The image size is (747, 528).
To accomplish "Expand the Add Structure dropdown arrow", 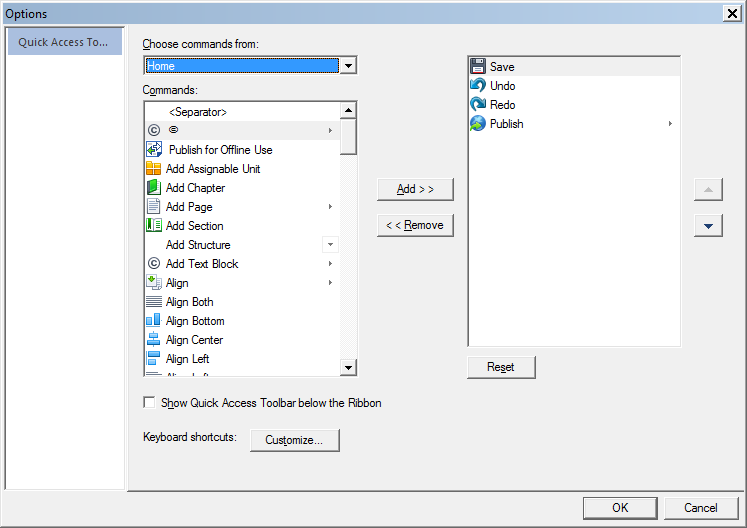I will pos(330,245).
